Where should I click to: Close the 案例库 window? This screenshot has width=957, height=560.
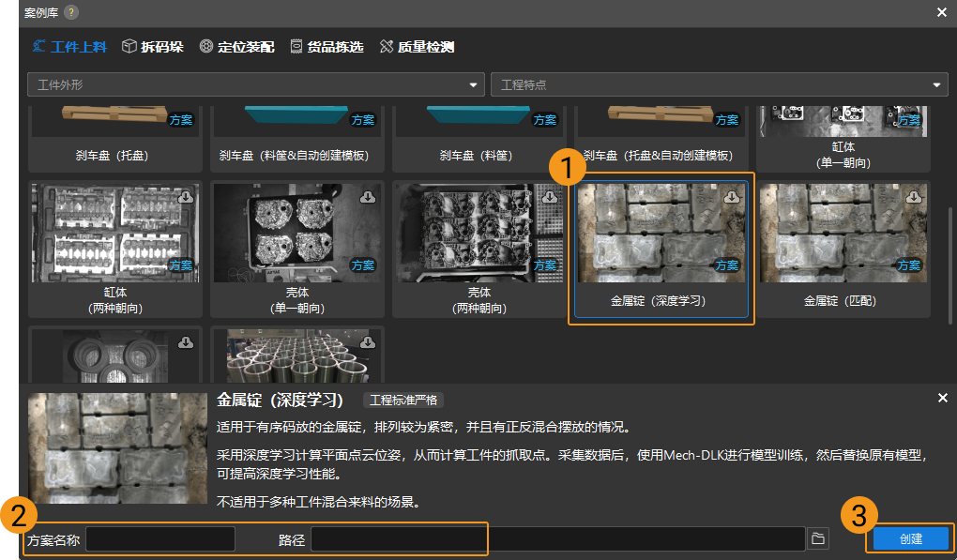942,12
